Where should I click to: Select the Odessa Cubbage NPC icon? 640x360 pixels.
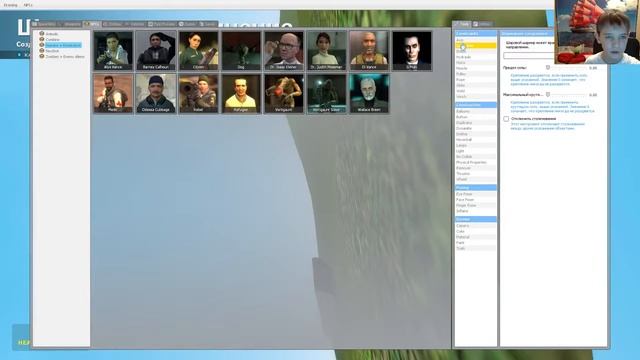[x=156, y=93]
